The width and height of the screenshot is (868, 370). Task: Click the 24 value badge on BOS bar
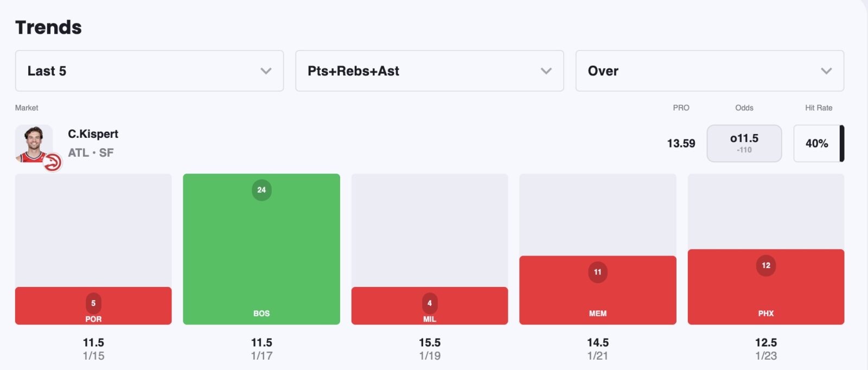click(x=261, y=190)
